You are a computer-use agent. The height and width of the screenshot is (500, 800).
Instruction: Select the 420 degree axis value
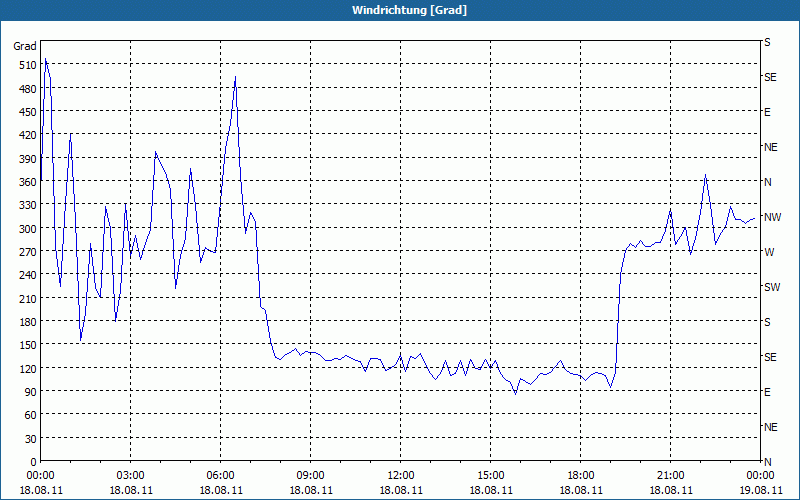point(28,135)
